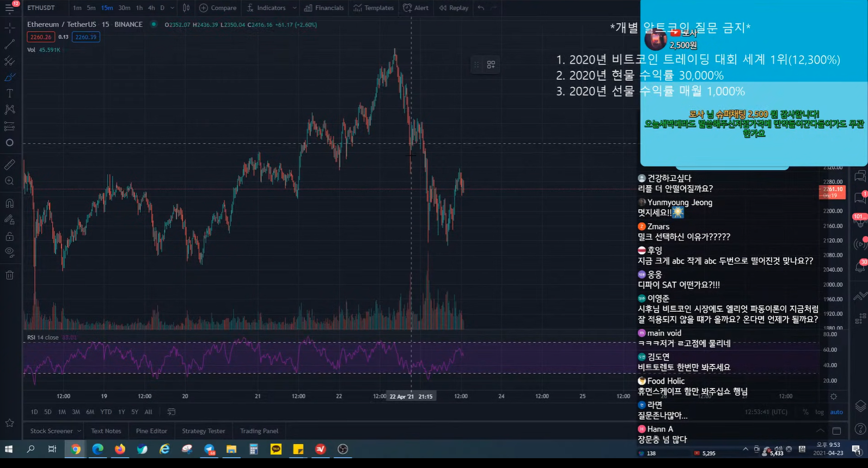868x468 pixels.
Task: Open the Trading Panel tab
Action: pyautogui.click(x=259, y=431)
